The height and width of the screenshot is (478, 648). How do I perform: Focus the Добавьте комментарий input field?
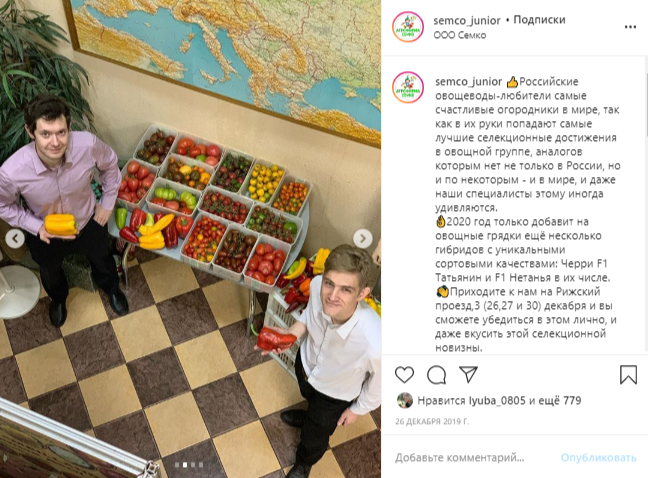460,458
